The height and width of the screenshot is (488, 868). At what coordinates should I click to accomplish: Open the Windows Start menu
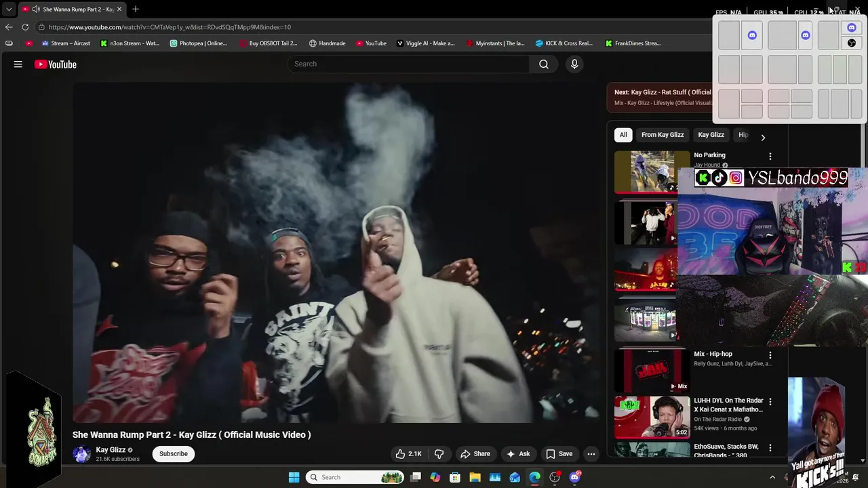coord(294,477)
